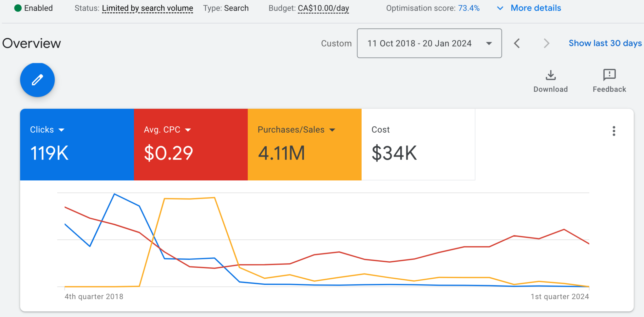Change the Clicks metric via its dropdown arrow
The height and width of the screenshot is (317, 644).
coord(62,130)
